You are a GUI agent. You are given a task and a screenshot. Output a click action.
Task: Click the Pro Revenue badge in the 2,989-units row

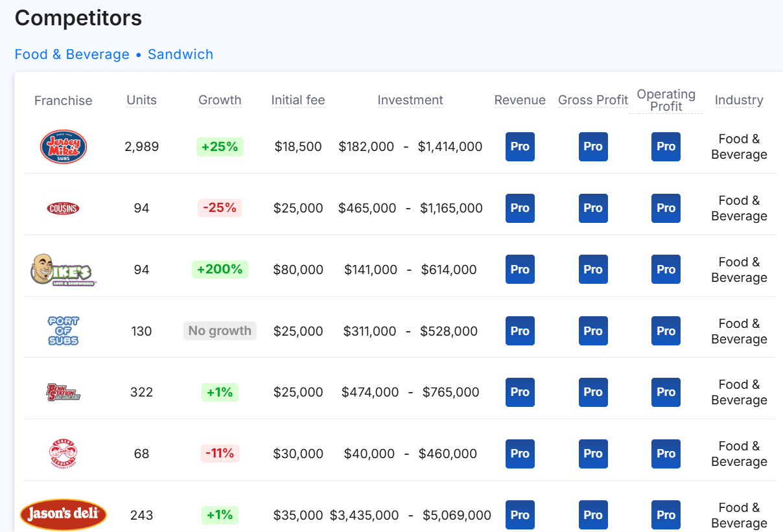click(520, 146)
